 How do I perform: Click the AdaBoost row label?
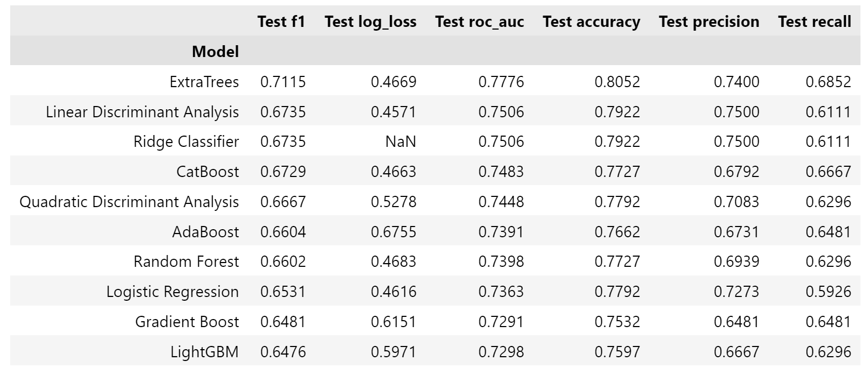pyautogui.click(x=205, y=232)
